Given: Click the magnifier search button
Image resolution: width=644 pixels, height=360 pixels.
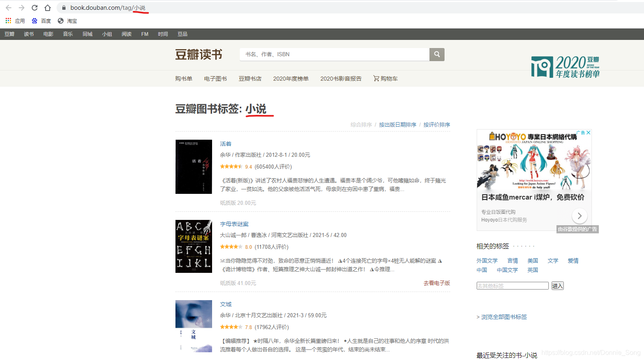Looking at the screenshot, I should pos(437,54).
